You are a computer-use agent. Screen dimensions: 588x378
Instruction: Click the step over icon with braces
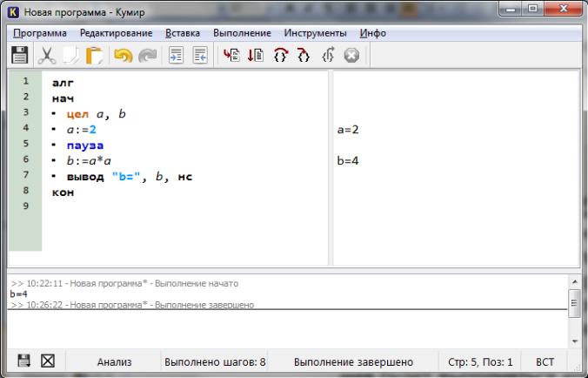(x=280, y=55)
